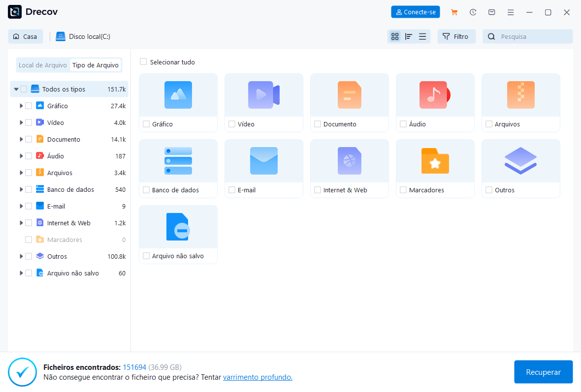Click the magnifier icon in search box
The height and width of the screenshot is (392, 581).
[491, 36]
